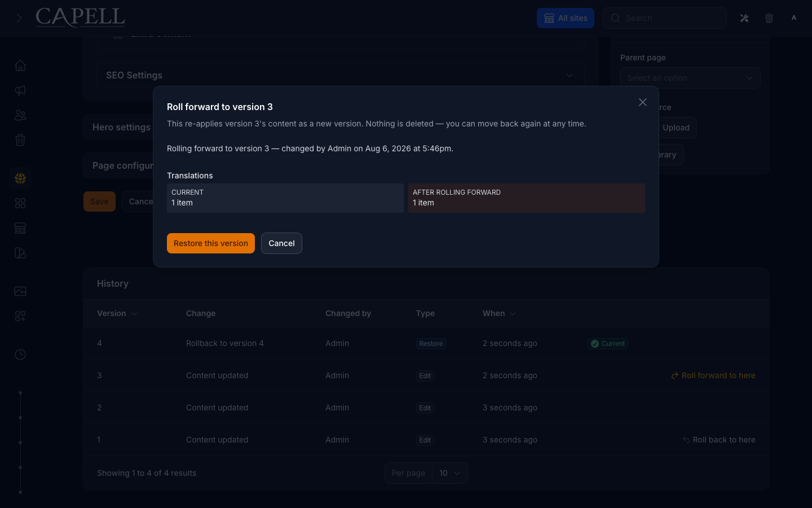
Task: Expand the SEO Settings section
Action: point(341,75)
